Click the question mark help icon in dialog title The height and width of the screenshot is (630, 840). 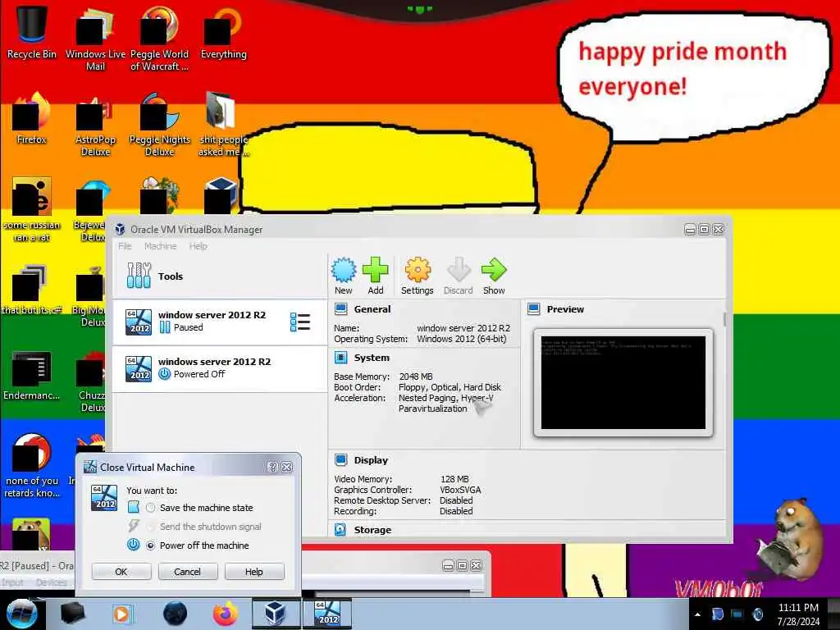click(272, 467)
